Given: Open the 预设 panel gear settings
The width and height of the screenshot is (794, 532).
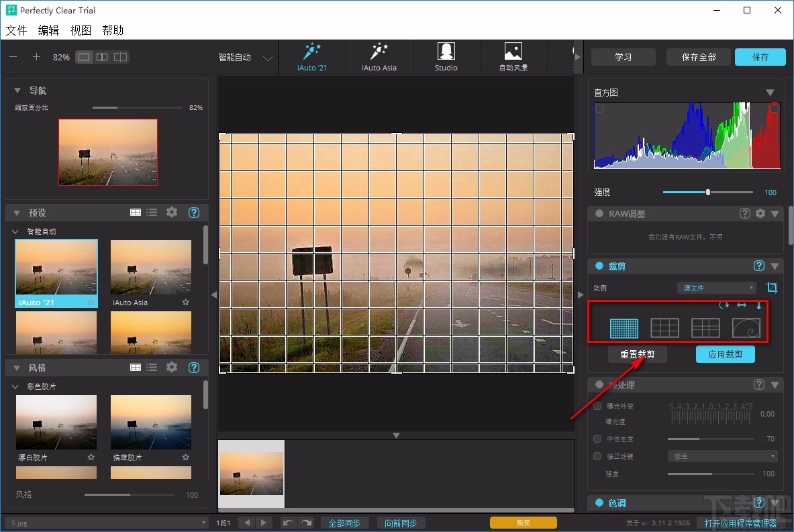Looking at the screenshot, I should click(x=172, y=212).
